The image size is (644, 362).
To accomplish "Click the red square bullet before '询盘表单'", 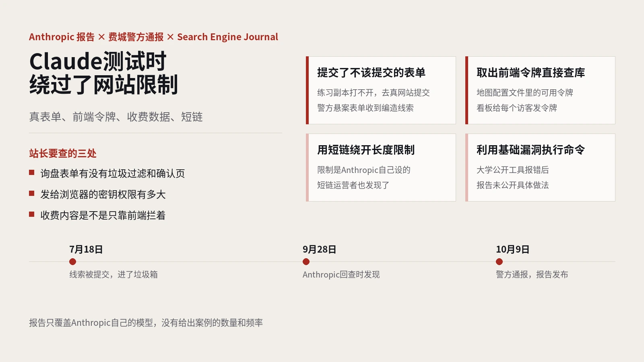I will (32, 173).
